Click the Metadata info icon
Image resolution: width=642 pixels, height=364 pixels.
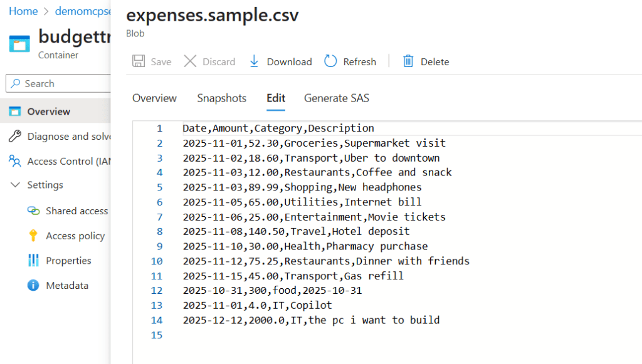click(33, 285)
